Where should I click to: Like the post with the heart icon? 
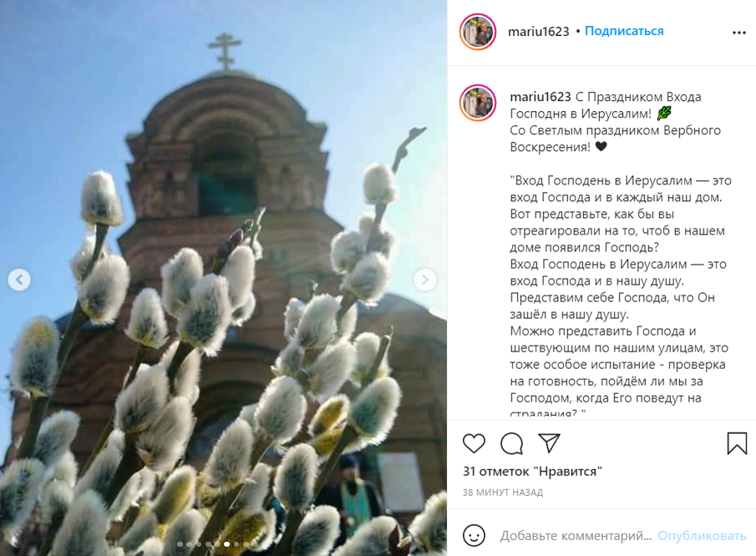click(474, 443)
